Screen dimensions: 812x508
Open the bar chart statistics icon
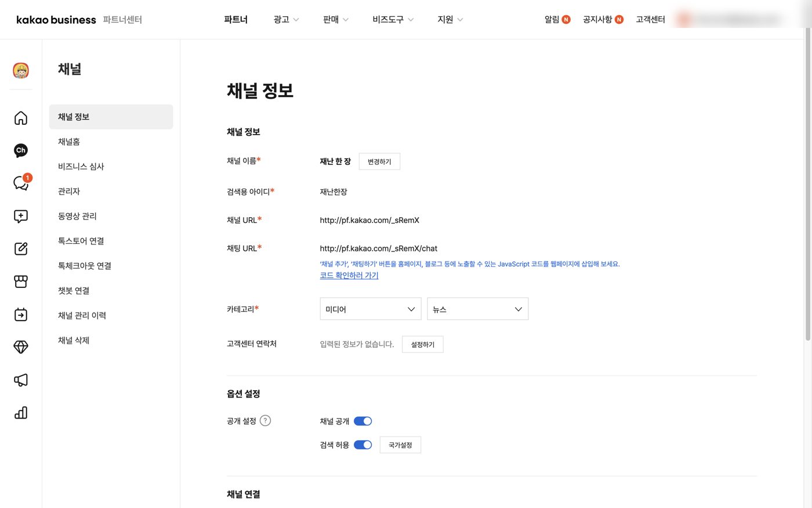click(x=21, y=413)
